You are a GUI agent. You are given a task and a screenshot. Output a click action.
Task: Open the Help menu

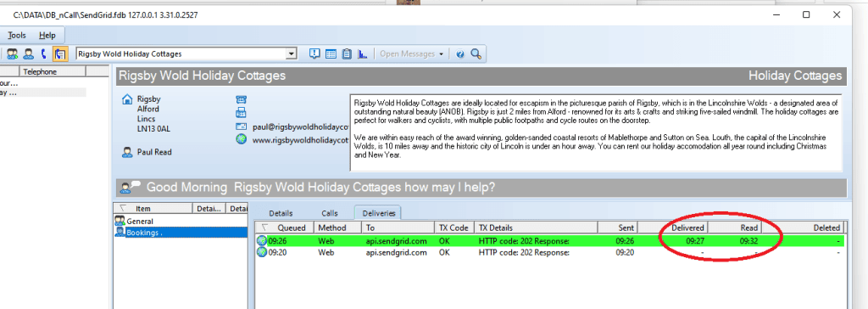47,35
